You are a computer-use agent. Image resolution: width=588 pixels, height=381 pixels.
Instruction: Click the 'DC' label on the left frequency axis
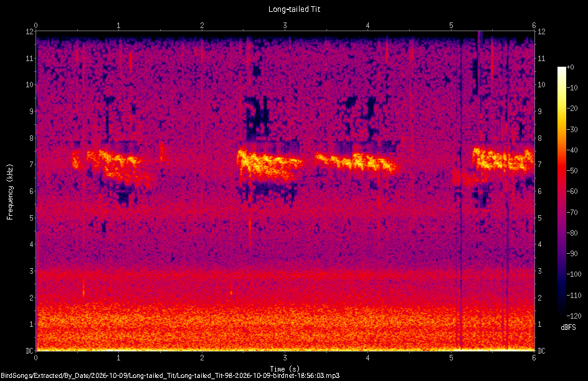click(30, 350)
